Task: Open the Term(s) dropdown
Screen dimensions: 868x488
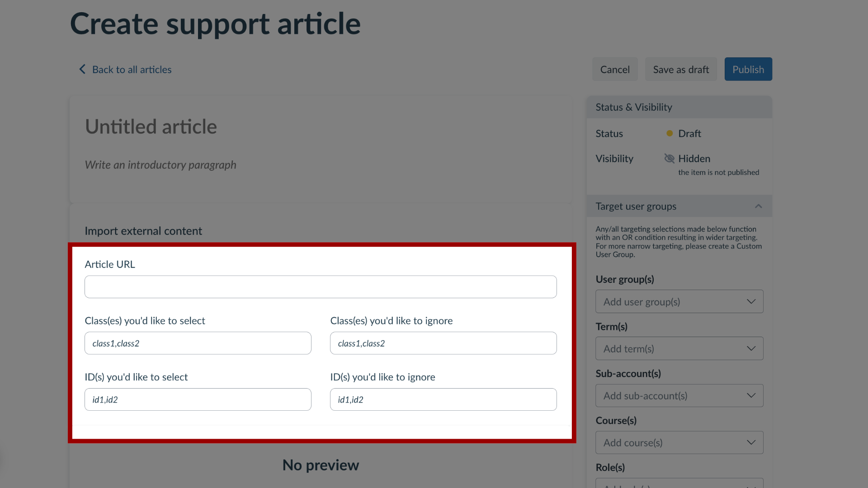Action: (x=679, y=348)
